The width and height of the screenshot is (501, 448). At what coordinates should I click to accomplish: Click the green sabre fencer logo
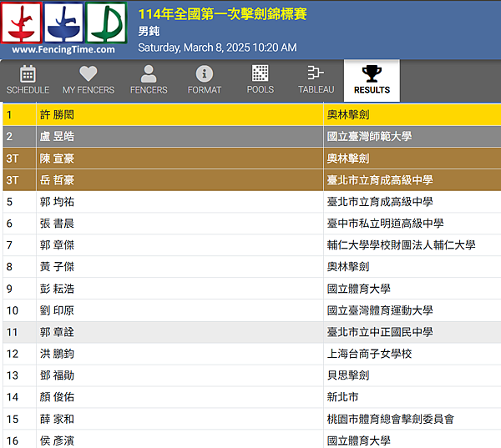point(106,23)
